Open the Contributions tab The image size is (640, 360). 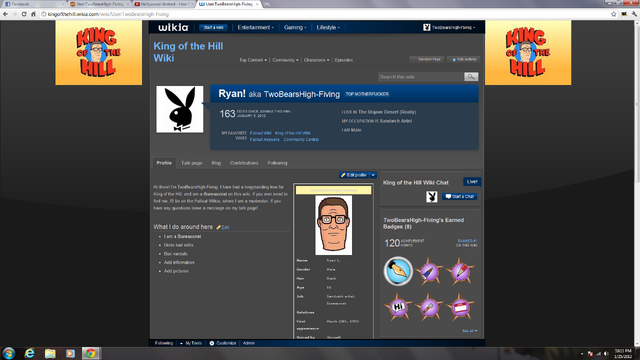244,163
